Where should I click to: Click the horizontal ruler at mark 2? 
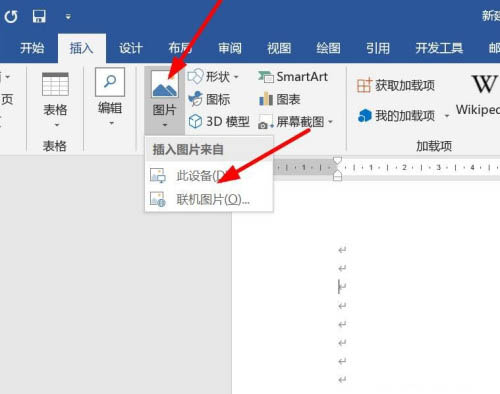(404, 167)
